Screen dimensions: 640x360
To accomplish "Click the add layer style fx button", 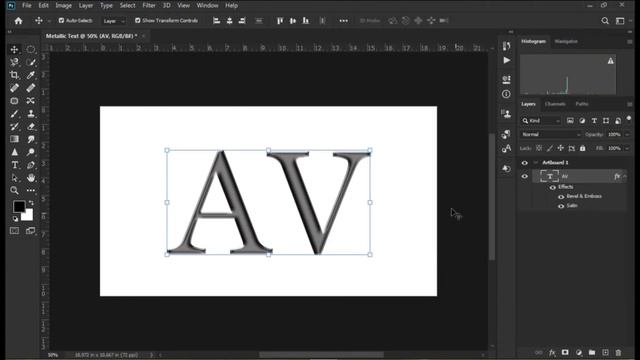I will (552, 353).
